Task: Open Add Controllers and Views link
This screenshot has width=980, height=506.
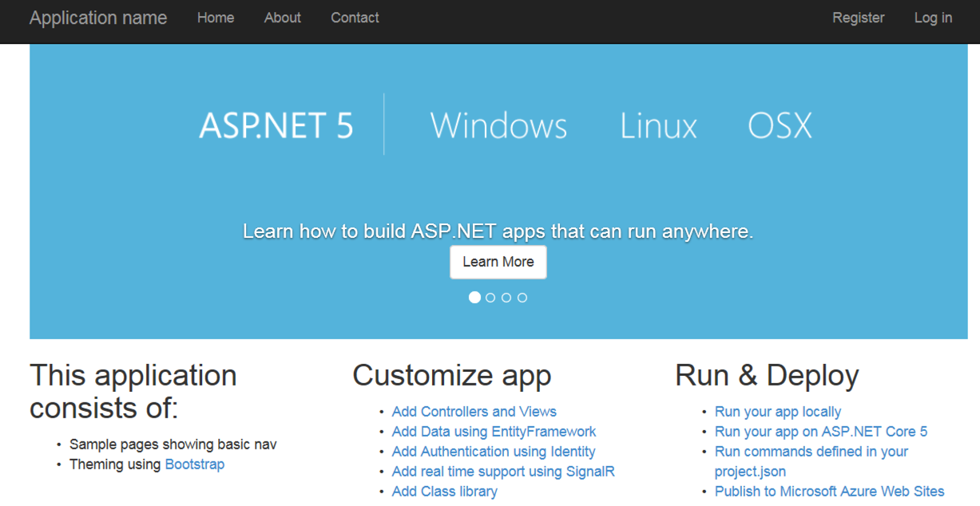Action: click(x=474, y=412)
